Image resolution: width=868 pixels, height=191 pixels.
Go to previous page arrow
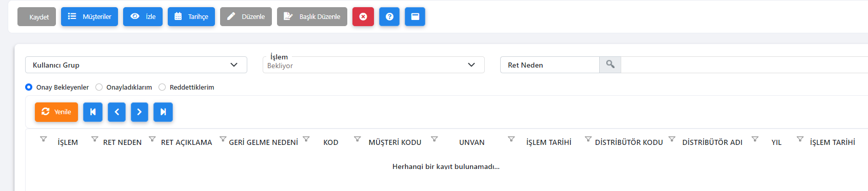117,112
